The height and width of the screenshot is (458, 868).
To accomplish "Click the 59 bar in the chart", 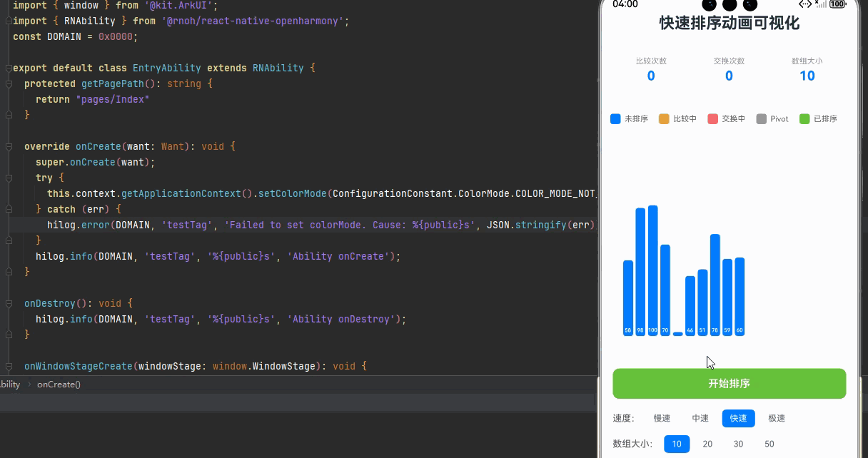I will (727, 297).
